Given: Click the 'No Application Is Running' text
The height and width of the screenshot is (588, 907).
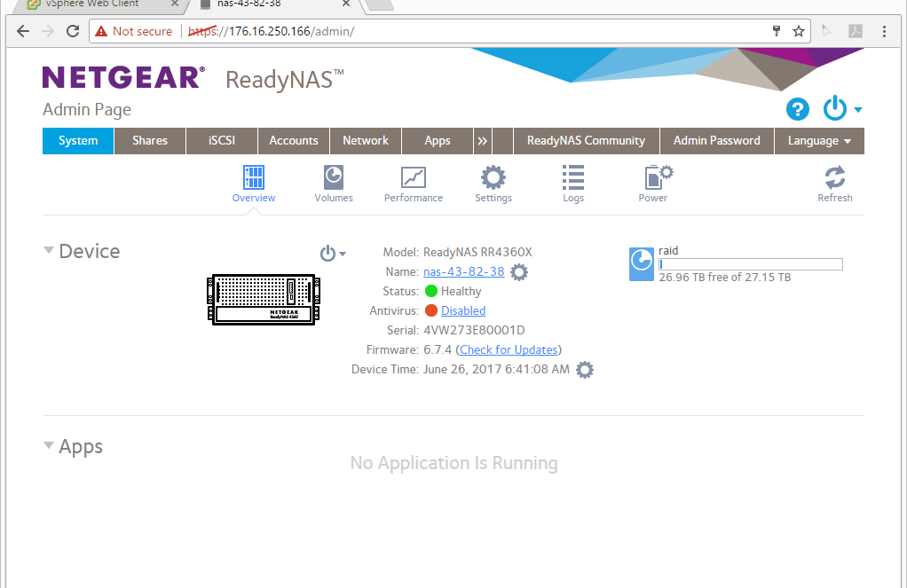Looking at the screenshot, I should pyautogui.click(x=453, y=463).
